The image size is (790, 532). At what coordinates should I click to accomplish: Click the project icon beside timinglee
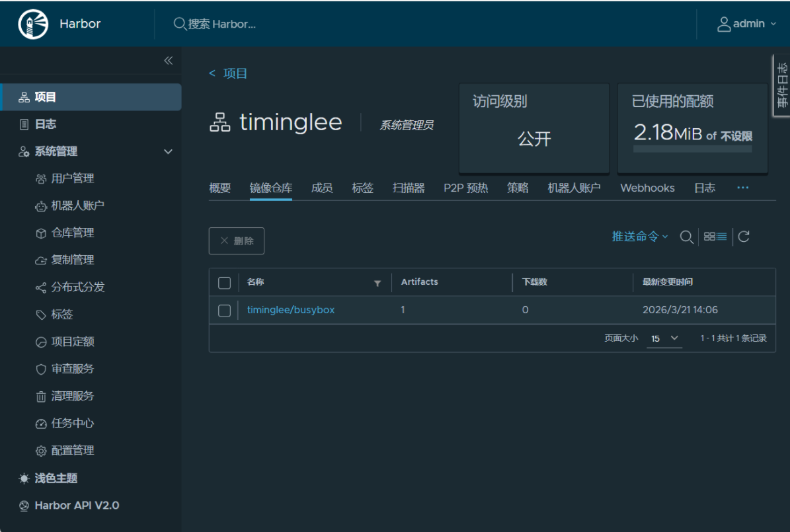click(219, 122)
